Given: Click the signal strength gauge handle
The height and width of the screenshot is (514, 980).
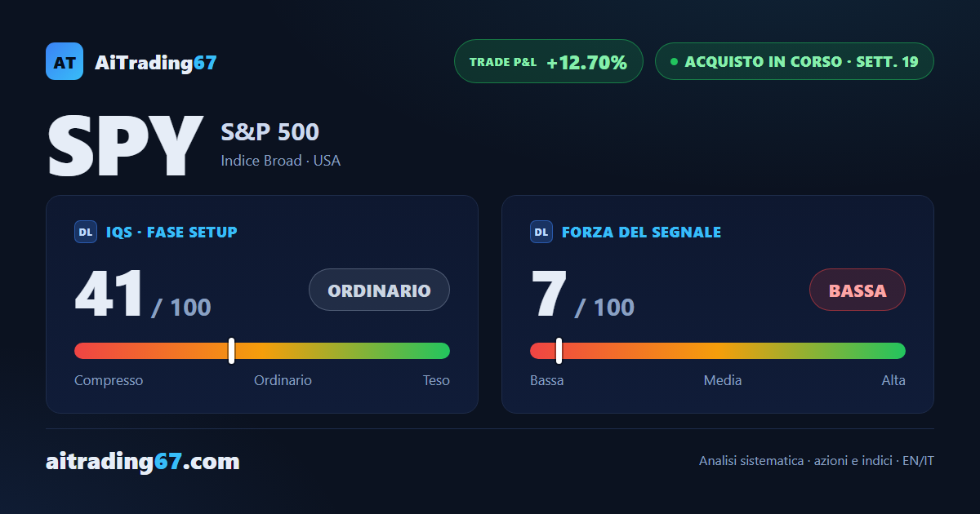Looking at the screenshot, I should click(559, 351).
